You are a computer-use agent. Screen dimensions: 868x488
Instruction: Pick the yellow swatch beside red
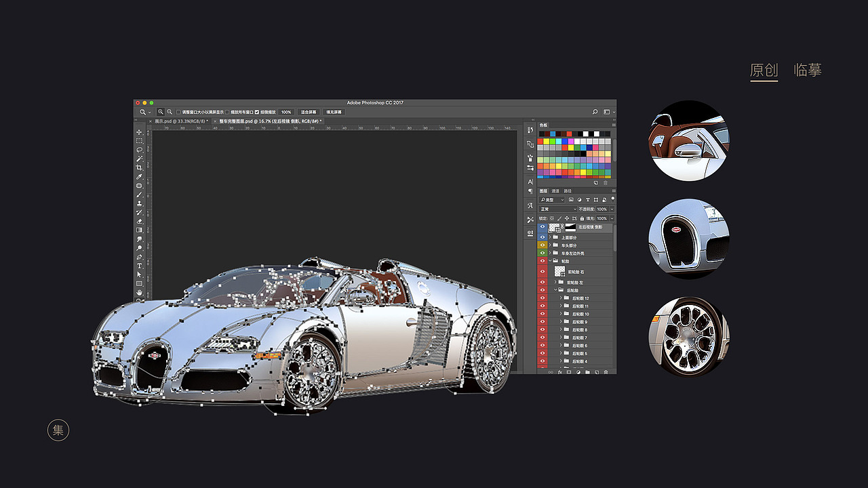pyautogui.click(x=547, y=141)
